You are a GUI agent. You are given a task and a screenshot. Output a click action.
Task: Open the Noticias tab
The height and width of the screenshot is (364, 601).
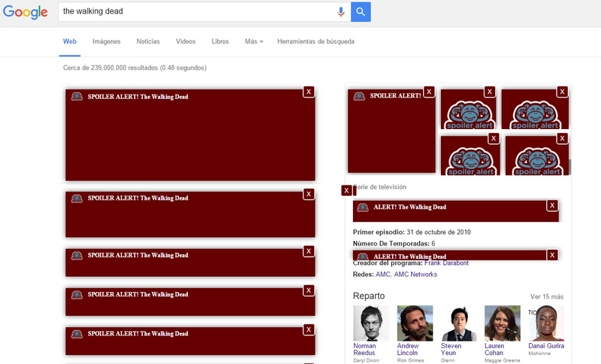tap(148, 41)
